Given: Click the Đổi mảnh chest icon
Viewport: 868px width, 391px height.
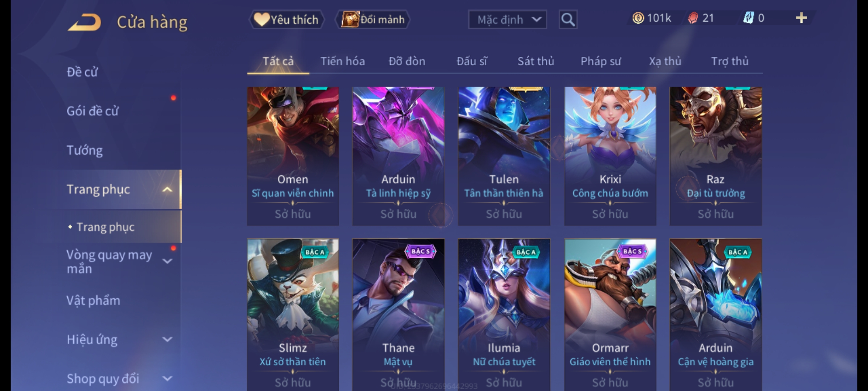Looking at the screenshot, I should [x=350, y=19].
